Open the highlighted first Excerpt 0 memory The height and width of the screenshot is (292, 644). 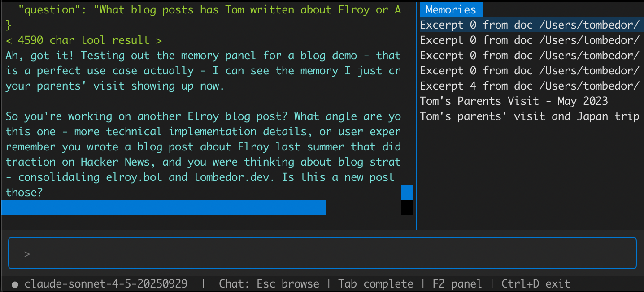(x=529, y=25)
